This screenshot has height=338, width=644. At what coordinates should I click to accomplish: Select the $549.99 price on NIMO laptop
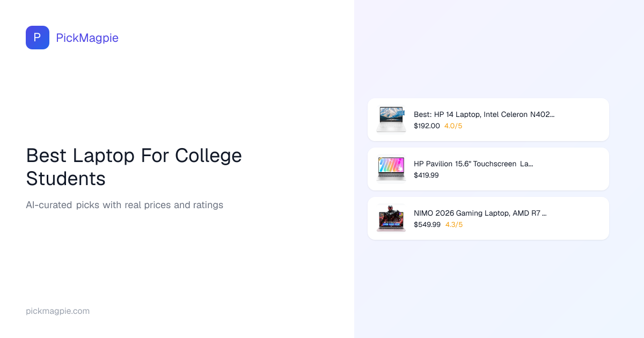pyautogui.click(x=427, y=225)
